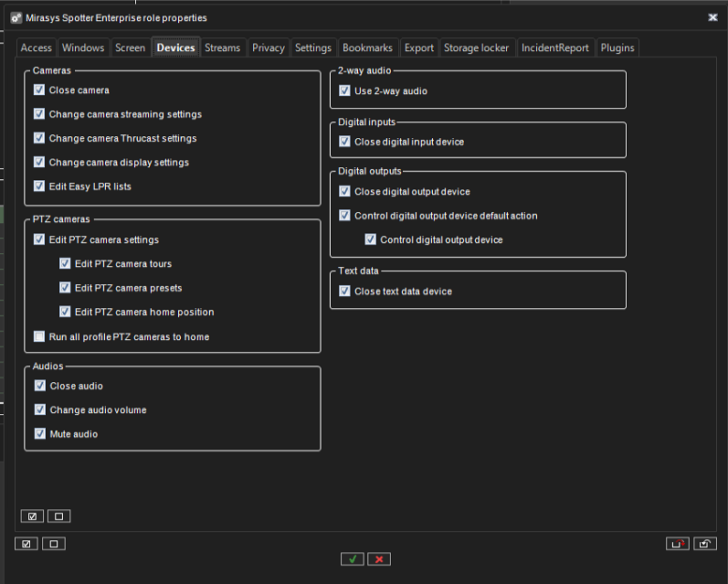Click the check-all icon inside the Devices tab panel
728x584 pixels.
pos(32,516)
